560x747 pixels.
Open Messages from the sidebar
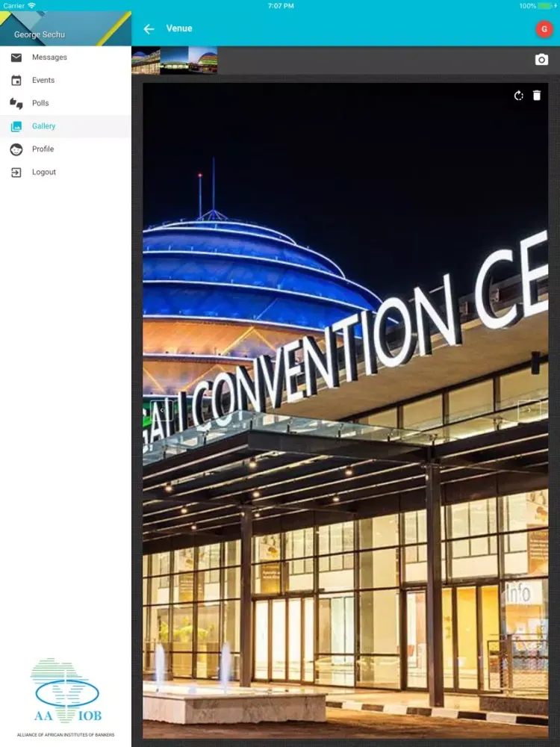66,58
